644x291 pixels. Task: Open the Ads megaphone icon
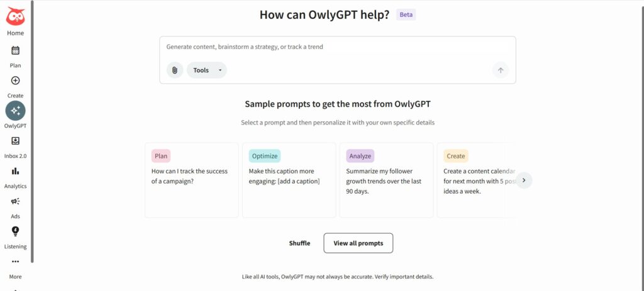tap(15, 201)
